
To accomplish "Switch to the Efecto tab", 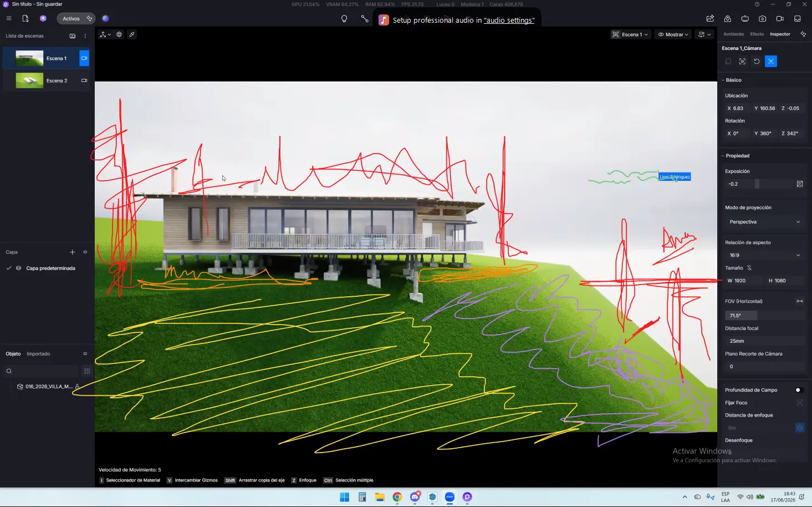I will [757, 34].
